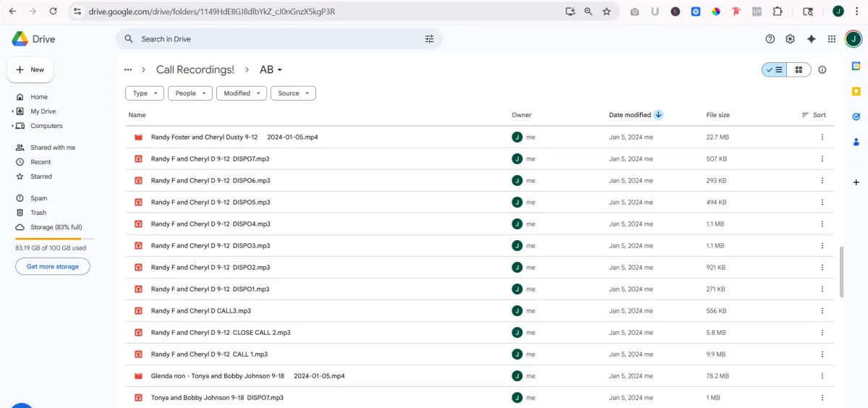
Task: Click the New button
Action: click(x=30, y=70)
